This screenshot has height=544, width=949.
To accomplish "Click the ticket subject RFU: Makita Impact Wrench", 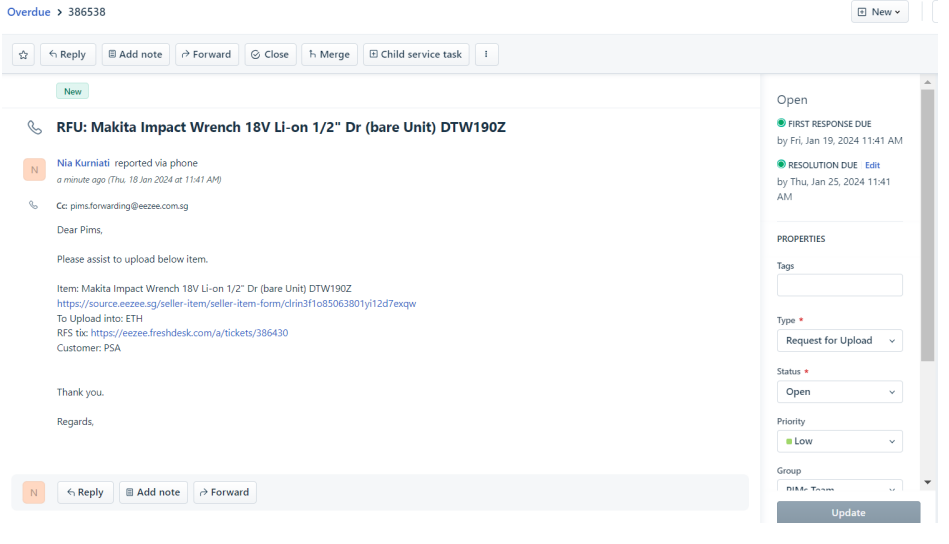I will tap(281, 127).
